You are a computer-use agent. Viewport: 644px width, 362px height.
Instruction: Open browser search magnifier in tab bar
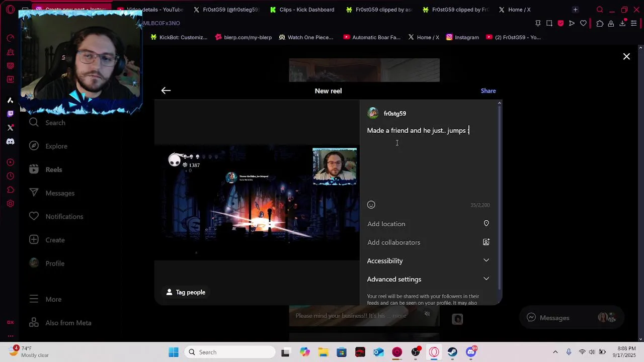tap(600, 10)
